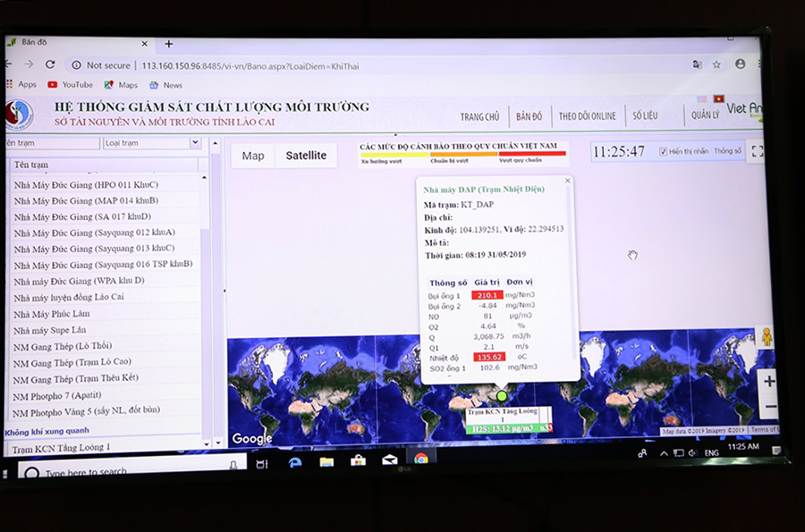Open the Terms of Use map link
The width and height of the screenshot is (805, 532).
[764, 429]
